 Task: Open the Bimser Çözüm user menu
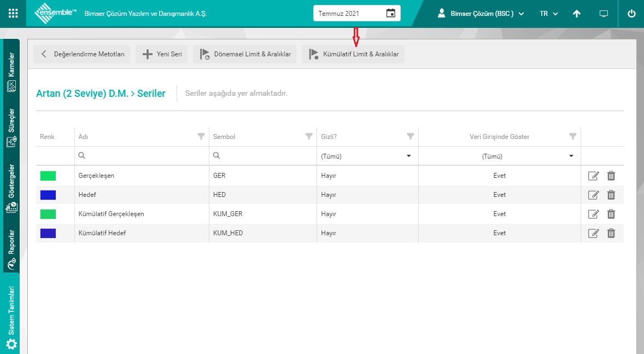pyautogui.click(x=481, y=14)
